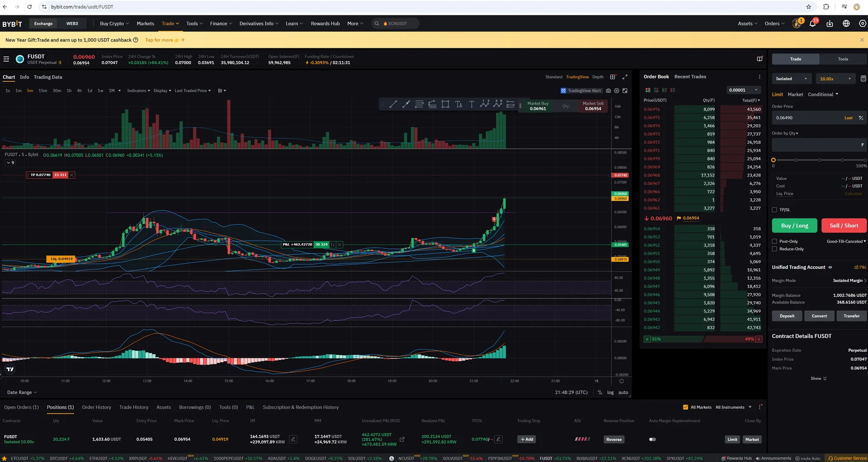The image size is (868, 462).
Task: Tick the Post-Only checkbox
Action: 774,242
